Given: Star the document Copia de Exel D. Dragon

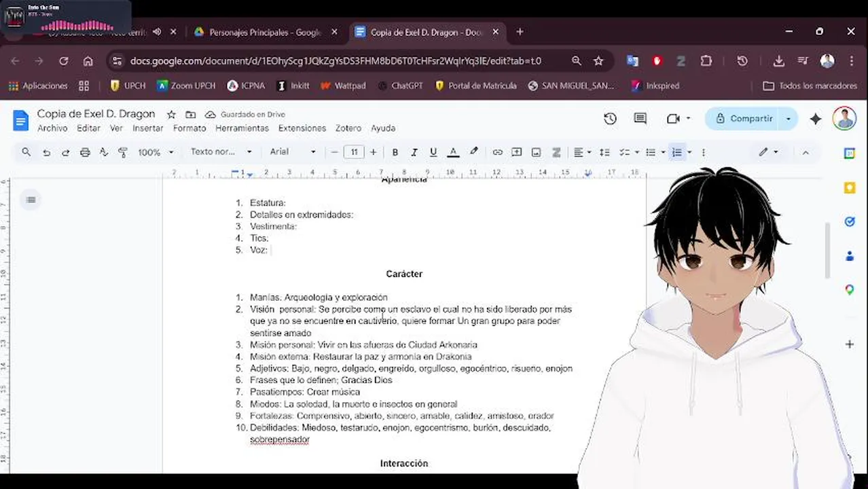Looking at the screenshot, I should pos(171,115).
